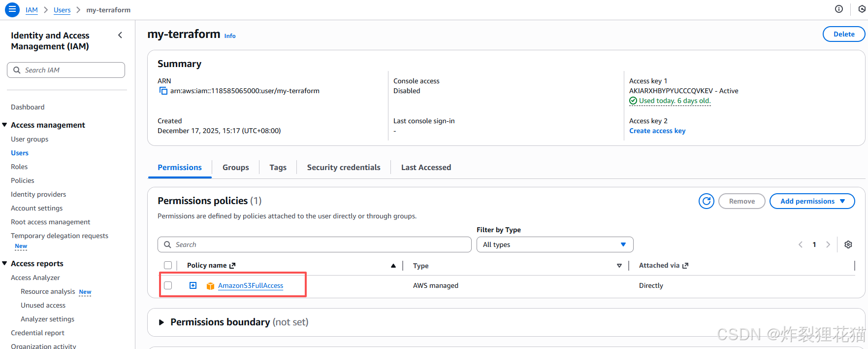The width and height of the screenshot is (868, 349).
Task: Expand the Permissions boundary section
Action: (x=161, y=322)
